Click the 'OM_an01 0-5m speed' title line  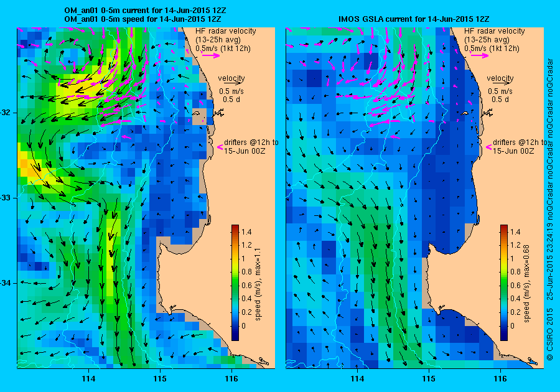pos(142,19)
